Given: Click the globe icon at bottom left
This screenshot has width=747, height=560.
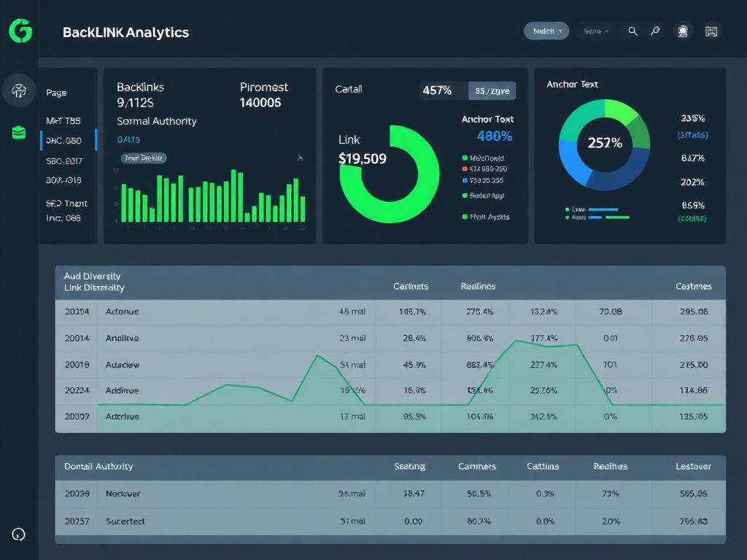Looking at the screenshot, I should pos(19,534).
